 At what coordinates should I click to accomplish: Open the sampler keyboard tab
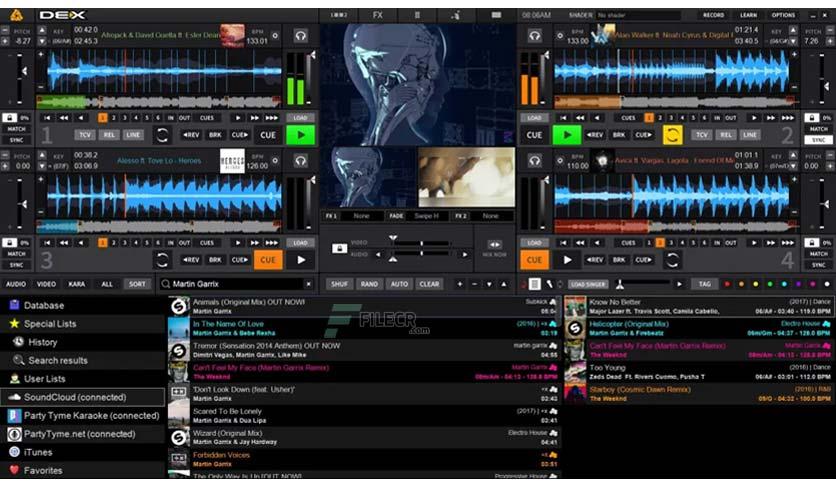pyautogui.click(x=496, y=15)
